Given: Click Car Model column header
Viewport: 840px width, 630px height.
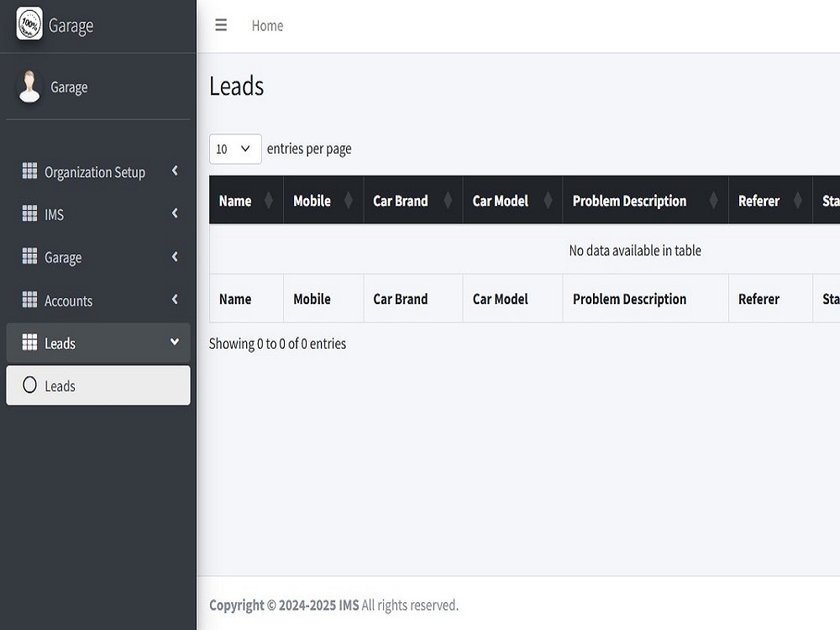Looking at the screenshot, I should 512,200.
